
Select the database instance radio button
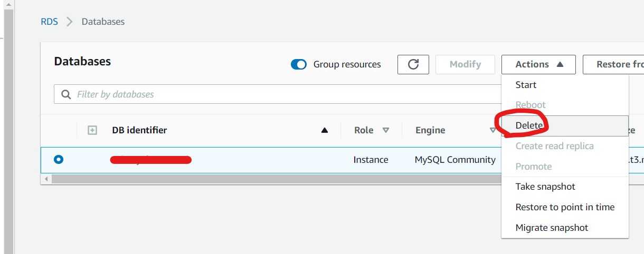click(x=59, y=159)
